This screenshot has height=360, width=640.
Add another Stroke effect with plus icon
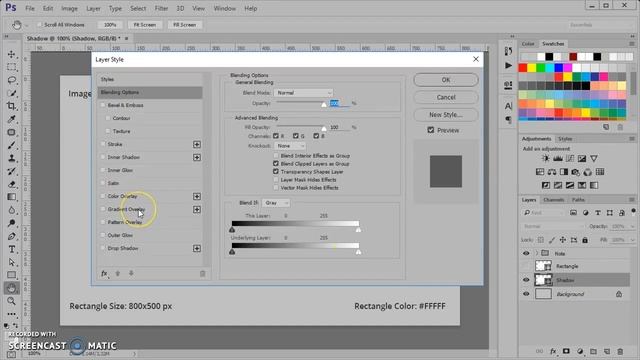[197, 144]
